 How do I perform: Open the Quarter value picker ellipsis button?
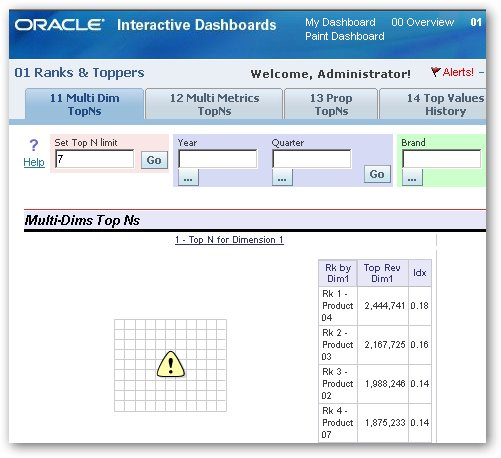[282, 178]
